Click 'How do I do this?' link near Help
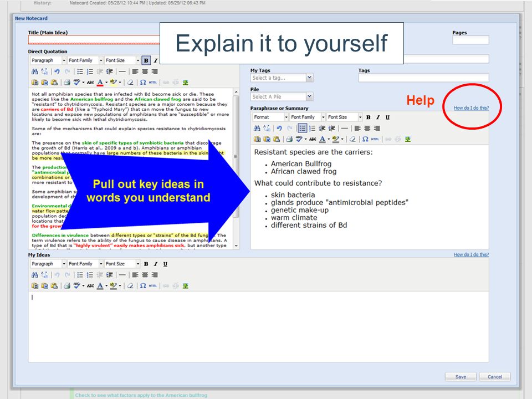The image size is (532, 399). (x=471, y=108)
